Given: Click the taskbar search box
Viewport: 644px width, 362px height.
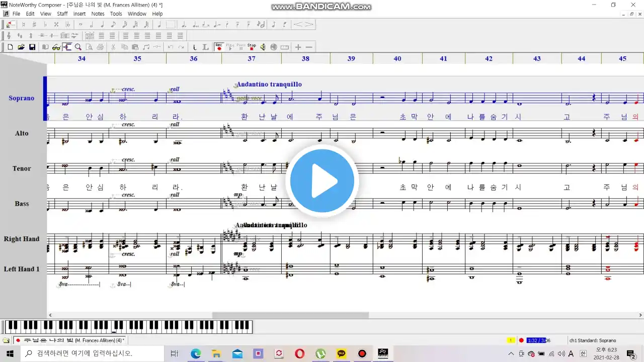Looking at the screenshot, I should [x=91, y=353].
